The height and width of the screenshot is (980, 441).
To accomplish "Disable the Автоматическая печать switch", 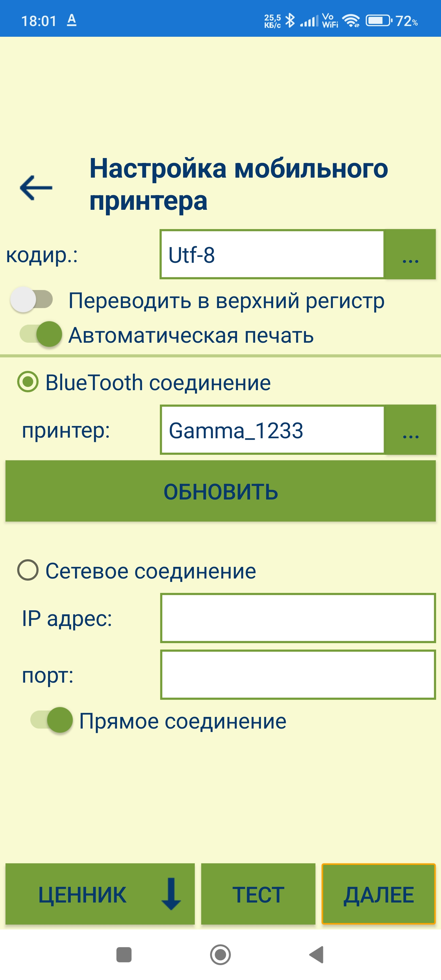I will click(x=41, y=334).
